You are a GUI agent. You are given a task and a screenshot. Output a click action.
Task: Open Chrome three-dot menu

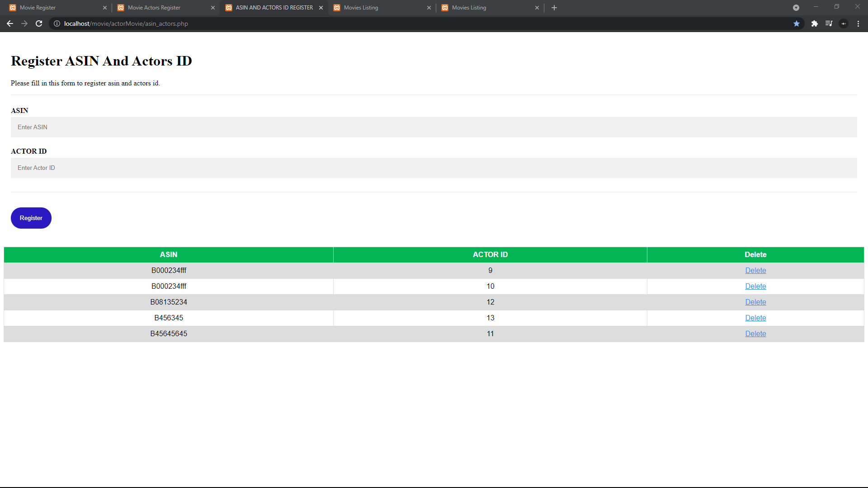tap(858, 23)
